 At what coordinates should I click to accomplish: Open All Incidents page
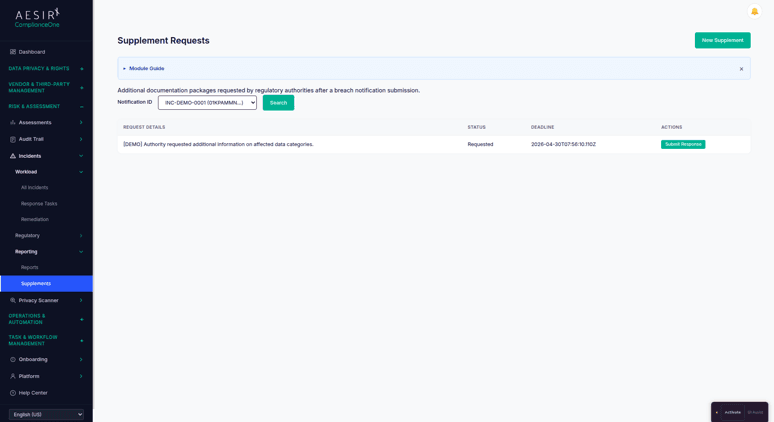point(35,188)
